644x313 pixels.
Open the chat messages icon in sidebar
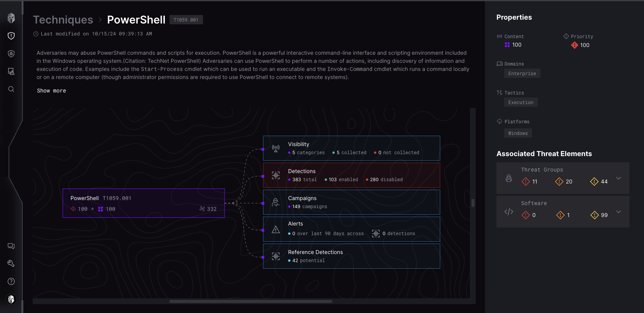[11, 246]
